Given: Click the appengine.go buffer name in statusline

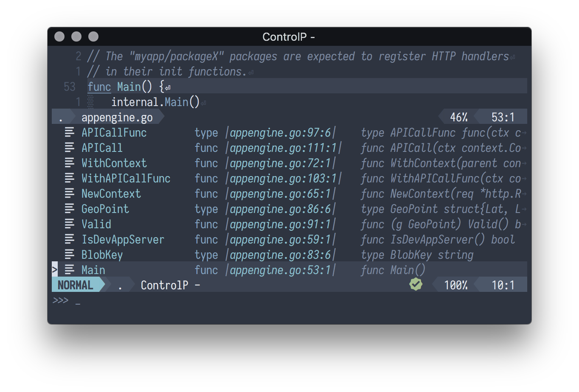Looking at the screenshot, I should [117, 118].
